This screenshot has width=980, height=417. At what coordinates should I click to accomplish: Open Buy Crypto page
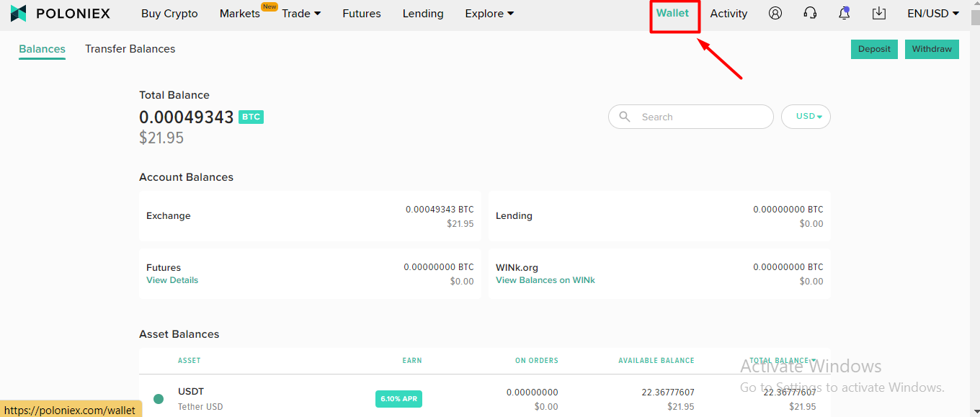point(169,13)
